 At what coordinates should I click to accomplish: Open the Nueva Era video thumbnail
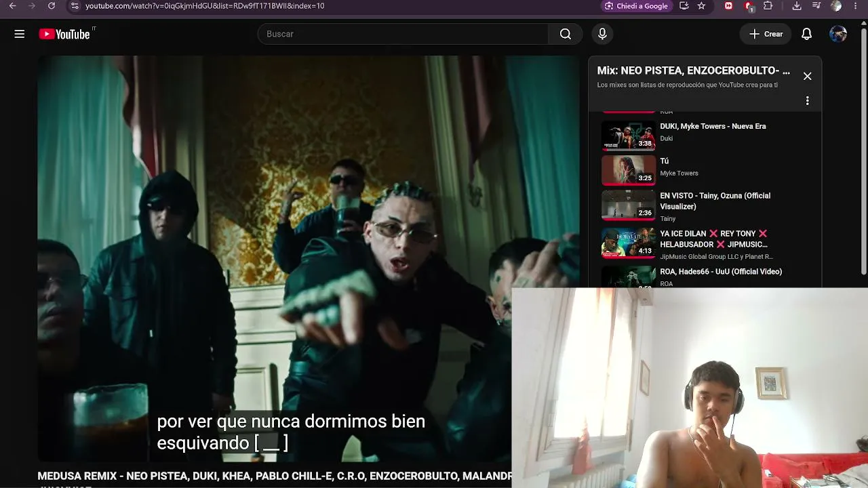click(x=629, y=136)
